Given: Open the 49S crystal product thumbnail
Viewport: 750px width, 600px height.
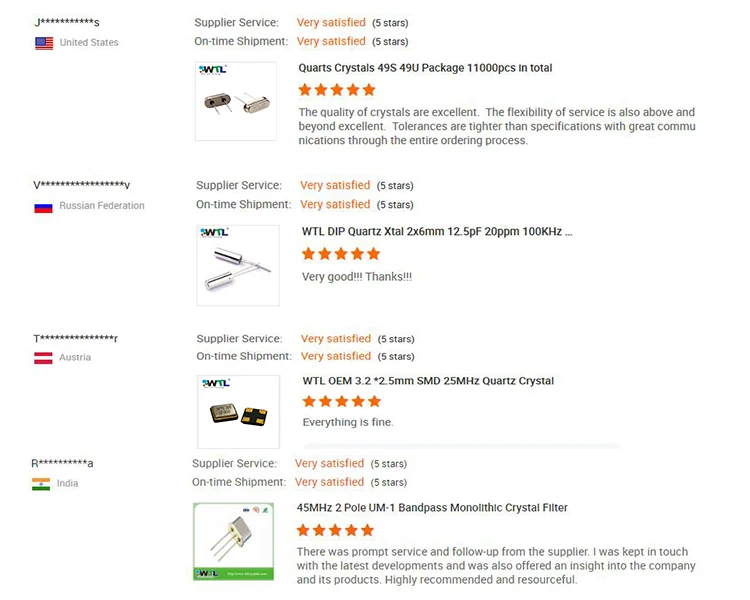Looking at the screenshot, I should (x=236, y=101).
